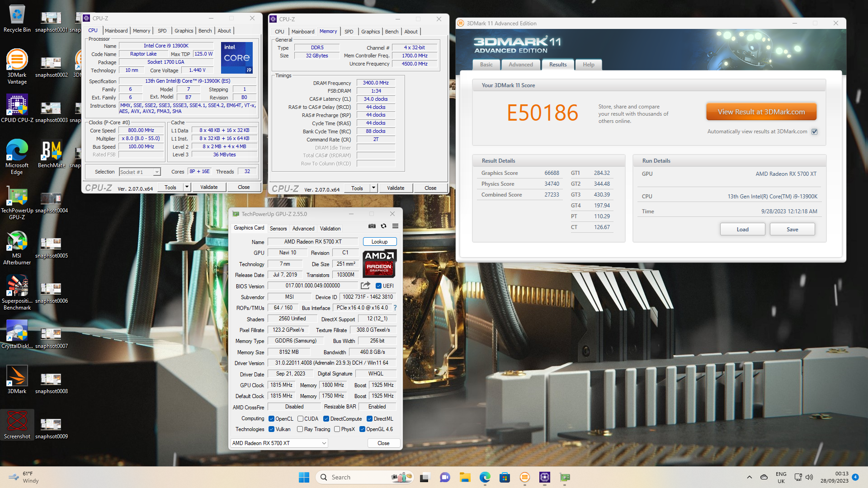Click the Bus Interface question mark icon
868x488 pixels.
395,308
